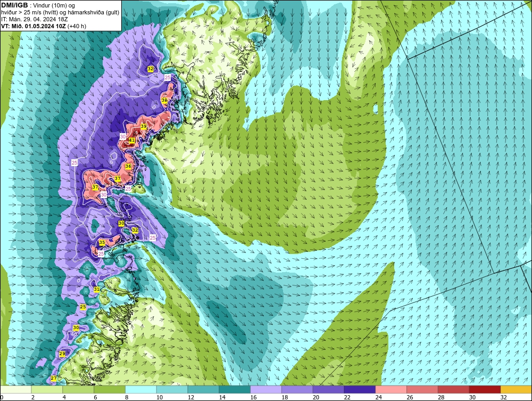Viewport: 532px width, 401px height.
Task: Click the yellow gust label 39
Action: [x=144, y=126]
